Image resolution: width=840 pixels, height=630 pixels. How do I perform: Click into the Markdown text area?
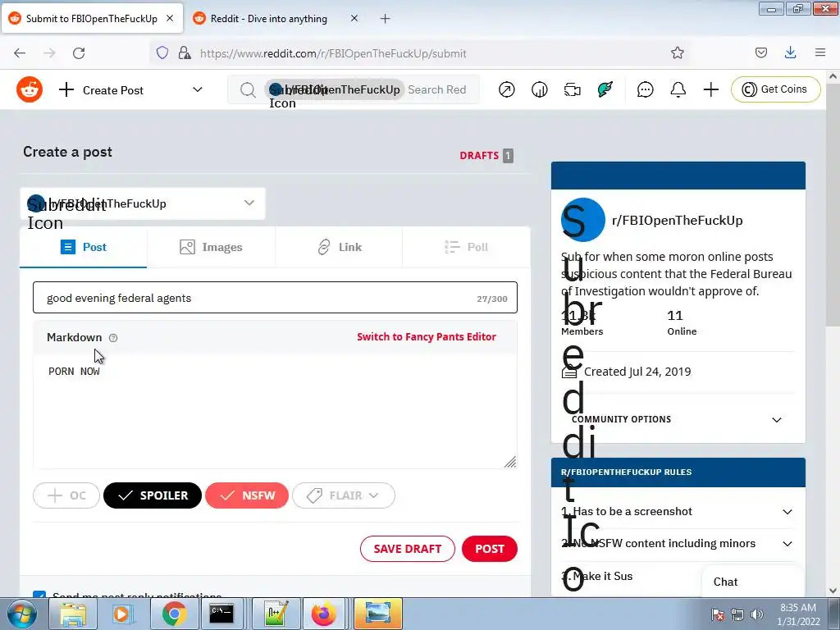[275, 411]
